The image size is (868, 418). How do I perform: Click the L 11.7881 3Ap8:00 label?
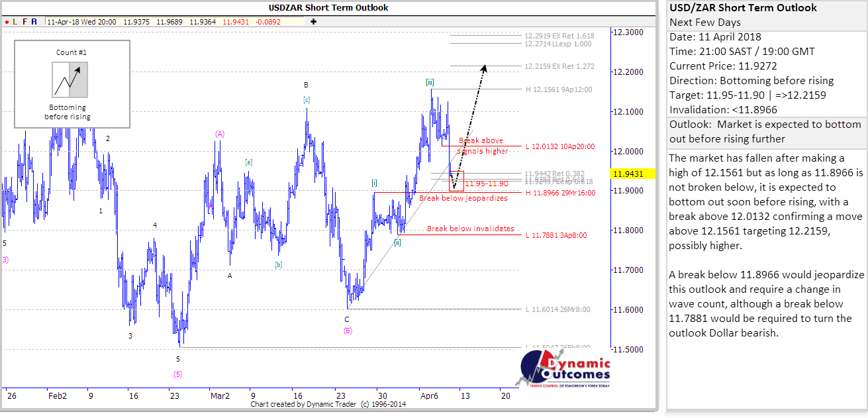point(556,235)
